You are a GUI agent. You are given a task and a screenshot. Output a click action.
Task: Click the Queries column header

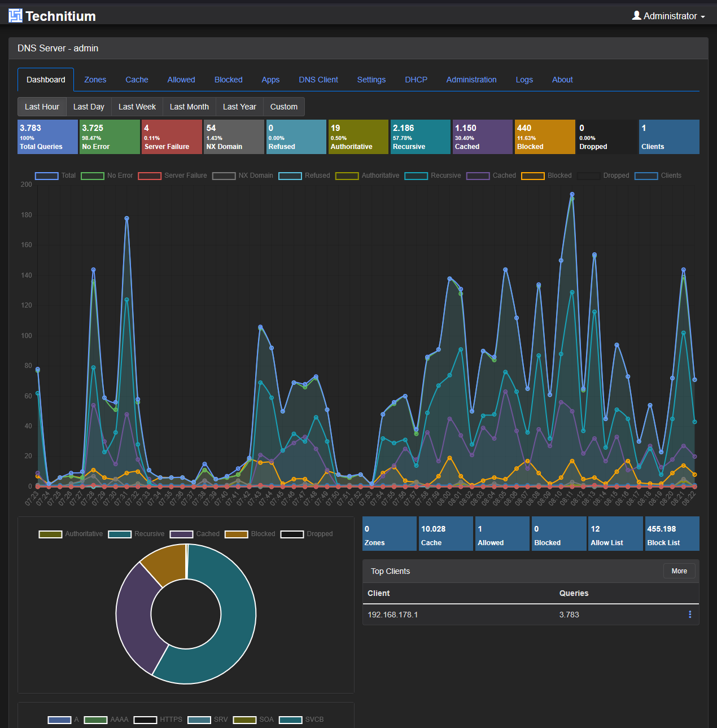[574, 593]
